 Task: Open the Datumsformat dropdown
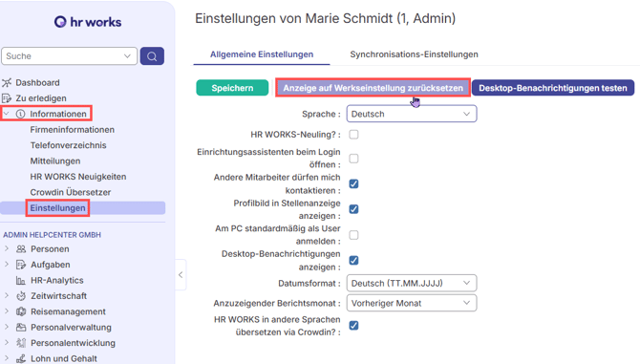412,283
